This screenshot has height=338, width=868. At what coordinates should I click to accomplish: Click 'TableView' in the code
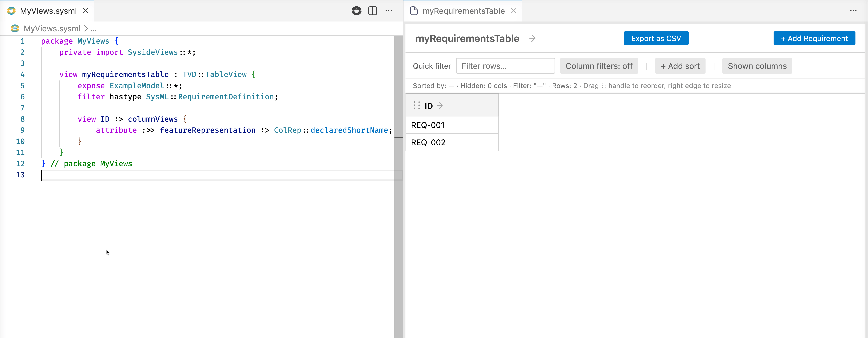(226, 74)
